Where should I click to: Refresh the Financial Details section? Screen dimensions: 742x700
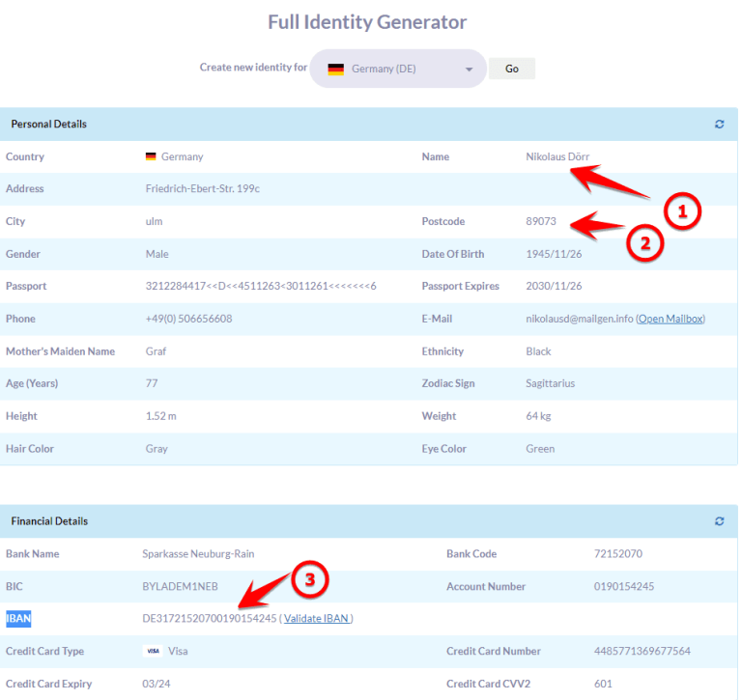pos(719,521)
